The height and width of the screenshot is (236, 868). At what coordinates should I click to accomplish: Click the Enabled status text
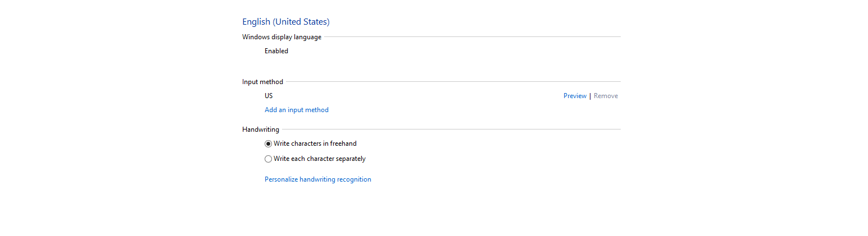click(x=276, y=51)
